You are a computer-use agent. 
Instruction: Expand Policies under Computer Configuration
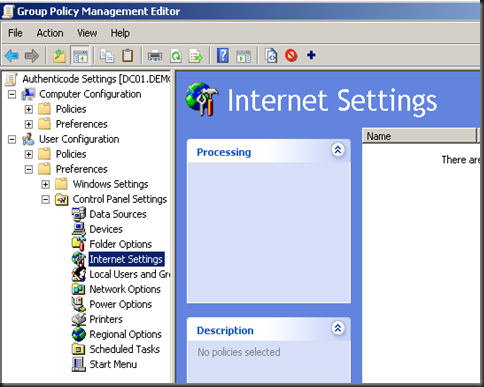[x=29, y=109]
